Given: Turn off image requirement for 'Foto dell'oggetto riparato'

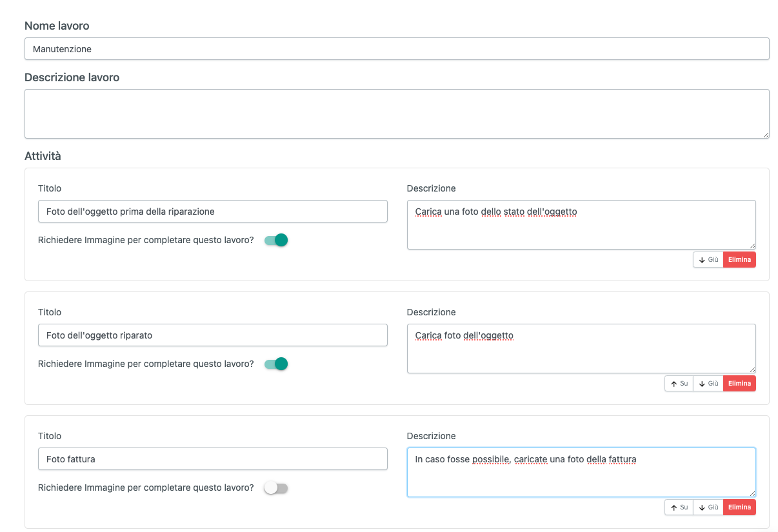Looking at the screenshot, I should click(275, 364).
